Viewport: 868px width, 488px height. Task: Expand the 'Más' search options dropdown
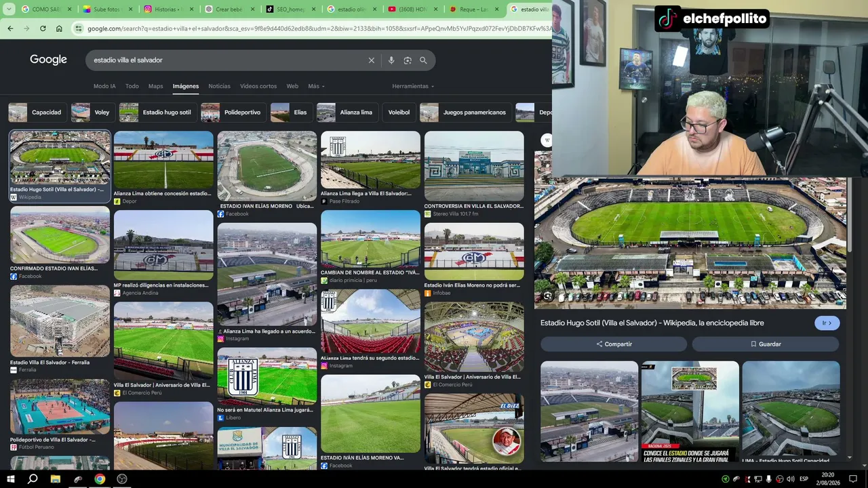click(x=317, y=86)
